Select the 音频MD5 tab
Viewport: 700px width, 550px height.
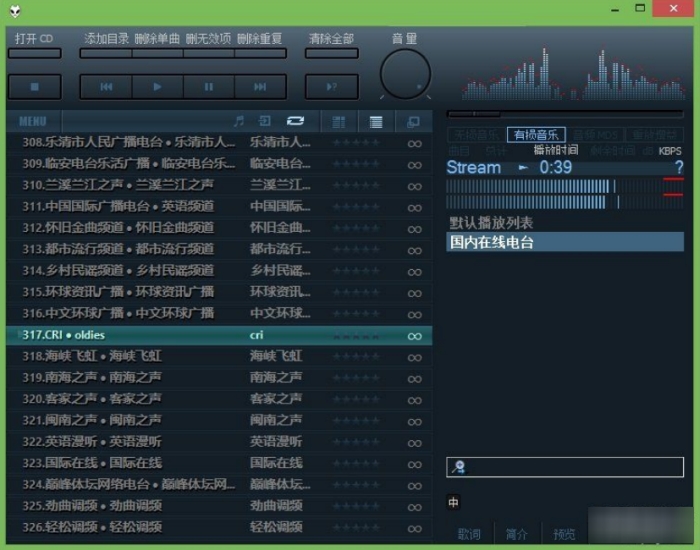click(x=595, y=134)
